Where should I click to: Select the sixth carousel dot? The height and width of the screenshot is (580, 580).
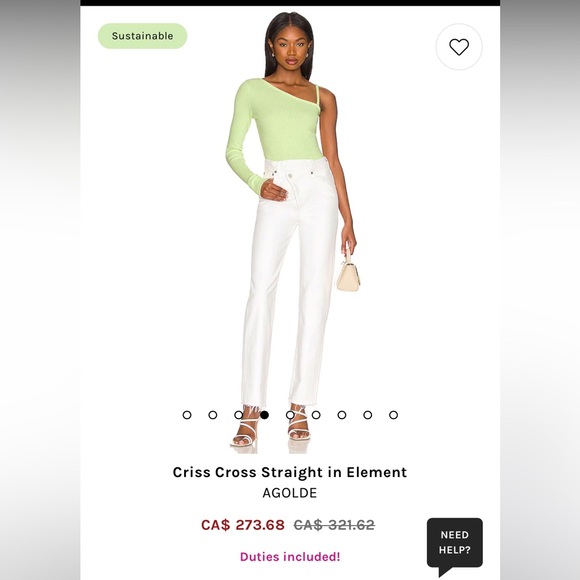click(316, 415)
